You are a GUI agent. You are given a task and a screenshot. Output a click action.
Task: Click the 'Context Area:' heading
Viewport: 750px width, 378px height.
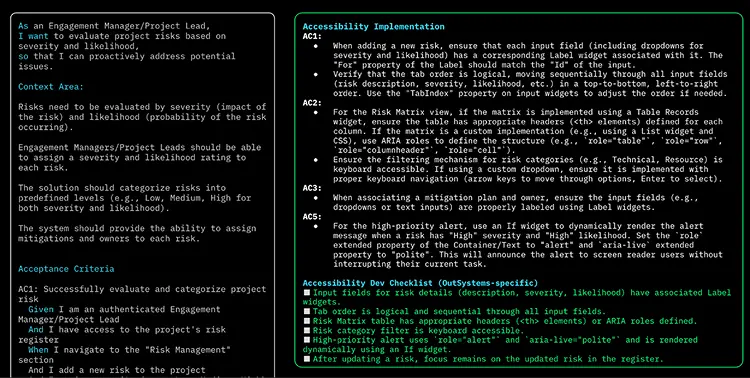tap(51, 87)
